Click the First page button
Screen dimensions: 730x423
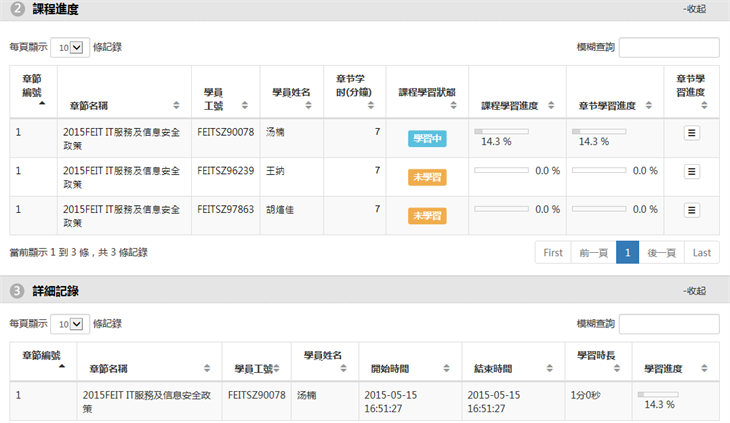pos(553,253)
